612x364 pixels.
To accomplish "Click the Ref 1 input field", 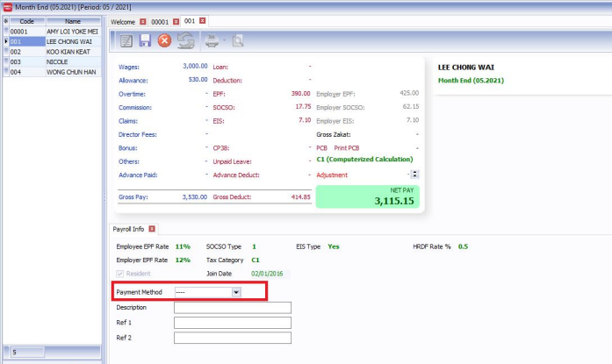I will coord(232,323).
